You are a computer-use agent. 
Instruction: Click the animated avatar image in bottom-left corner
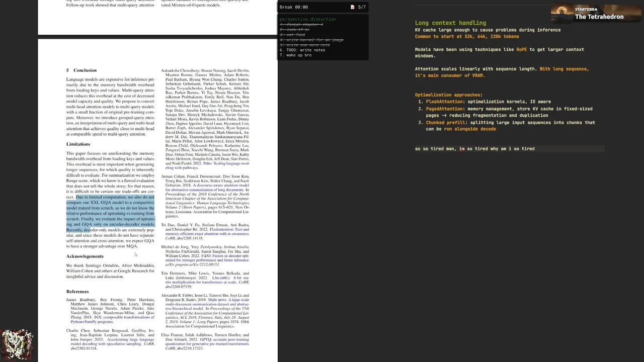pyautogui.click(x=17, y=345)
